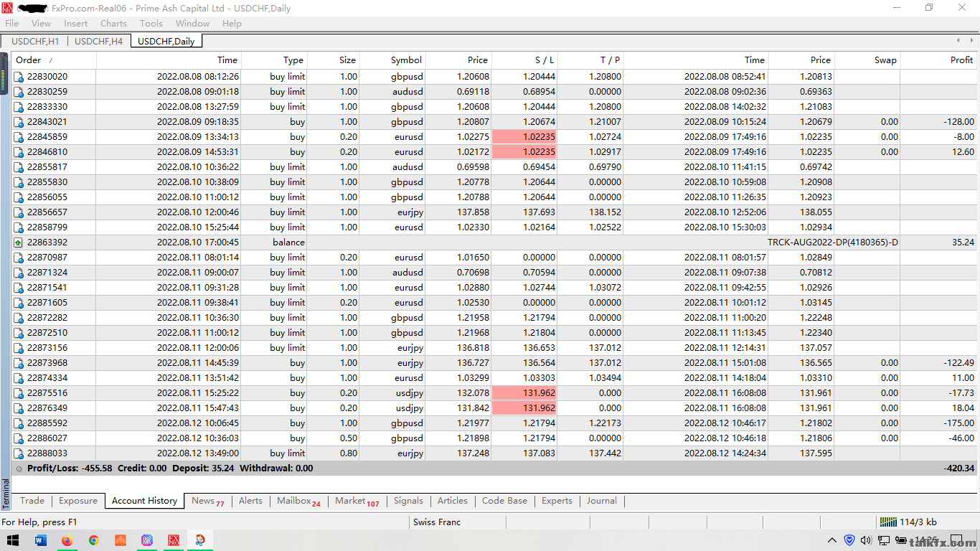Open the Market tab
Image resolution: width=980 pixels, height=551 pixels.
pos(357,501)
